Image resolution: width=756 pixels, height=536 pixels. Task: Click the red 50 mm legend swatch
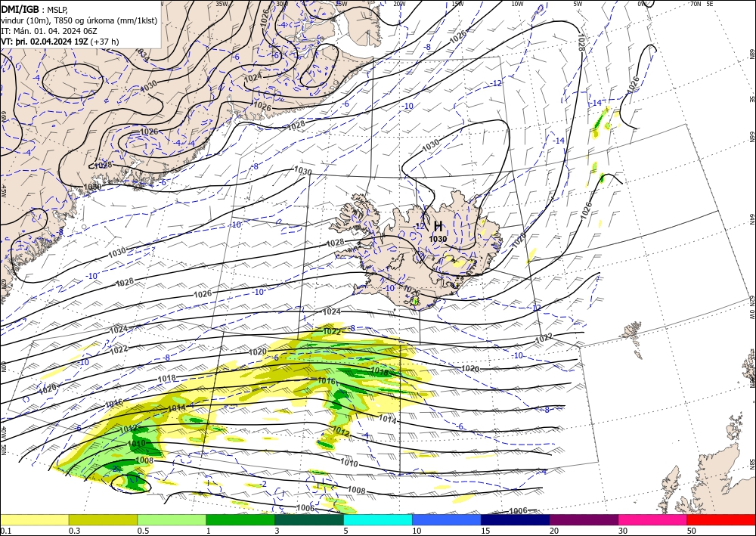(721, 520)
